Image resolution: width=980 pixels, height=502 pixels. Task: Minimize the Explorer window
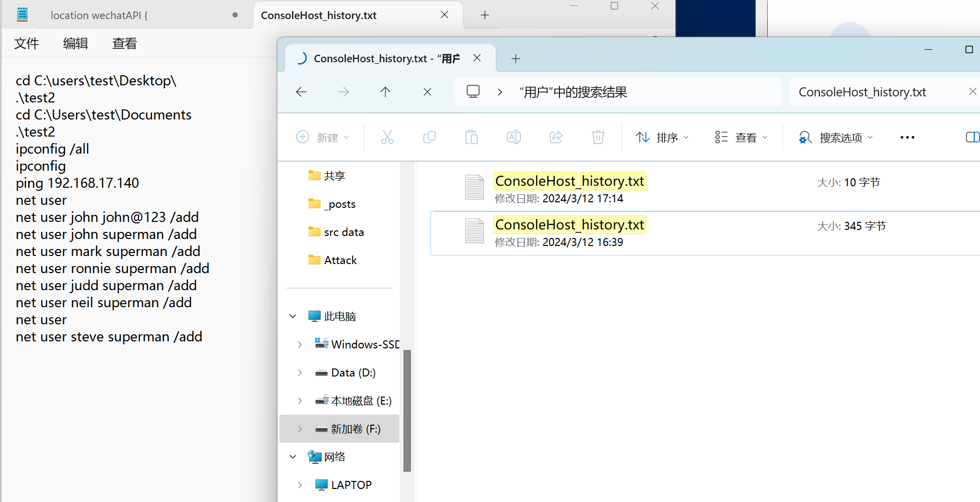[x=928, y=49]
